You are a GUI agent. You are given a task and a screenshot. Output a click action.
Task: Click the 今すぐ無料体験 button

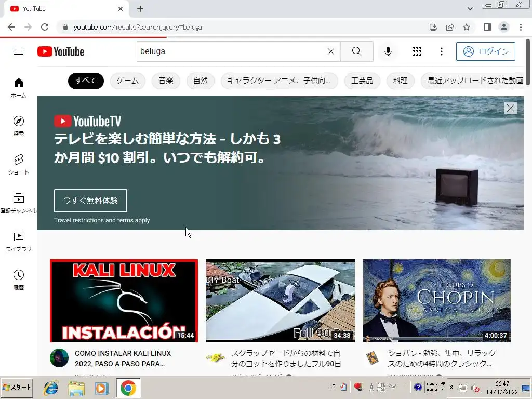90,201
